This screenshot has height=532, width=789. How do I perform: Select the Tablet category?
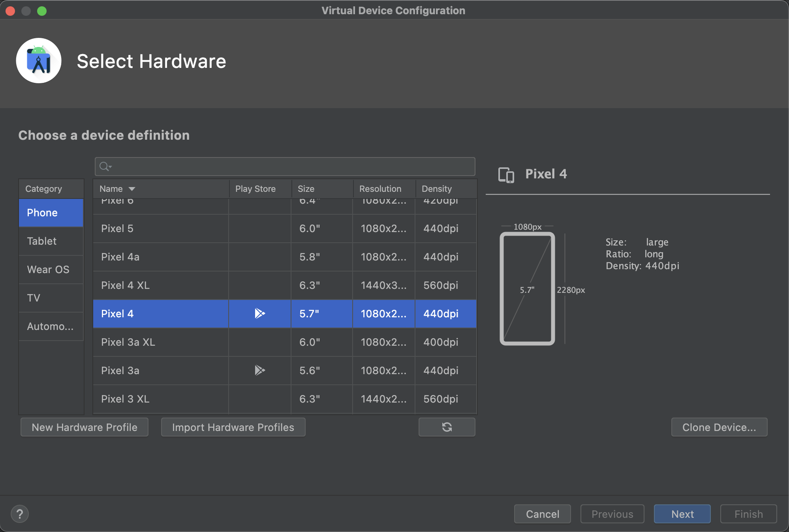pyautogui.click(x=51, y=241)
